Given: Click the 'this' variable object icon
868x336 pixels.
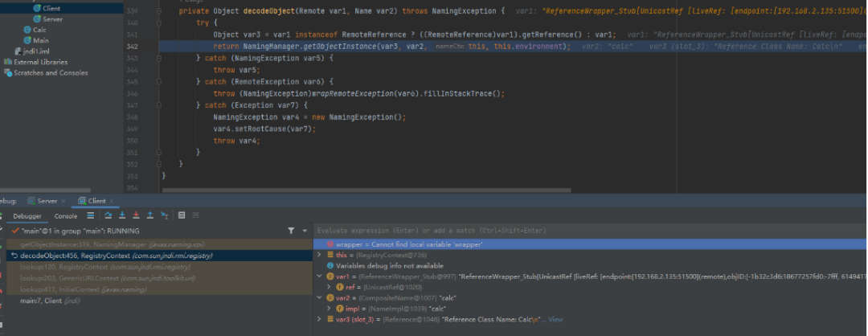Looking at the screenshot, I should [x=330, y=255].
